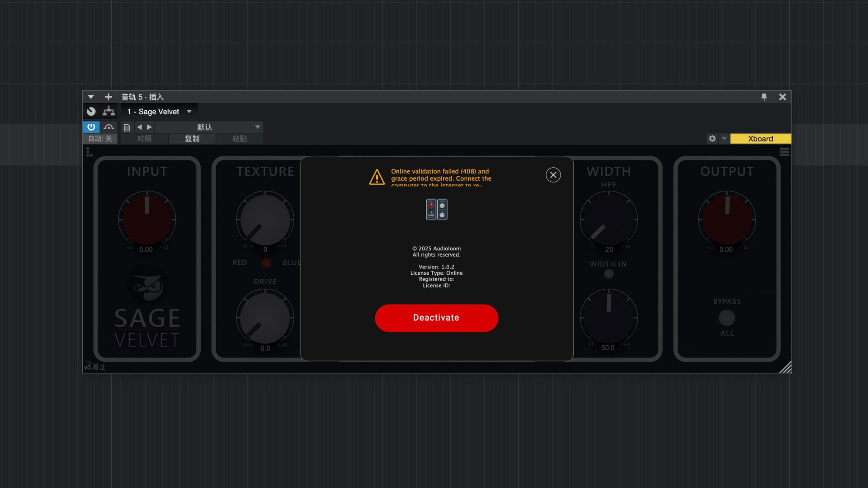This screenshot has height=488, width=868.
Task: Toggle the bypass arc icon
Action: 108,127
